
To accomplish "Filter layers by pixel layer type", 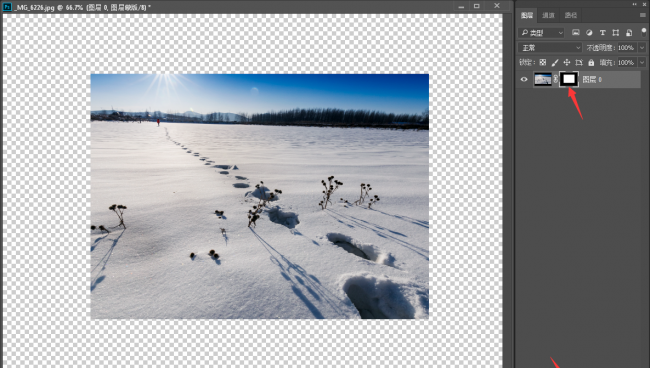I will click(575, 32).
